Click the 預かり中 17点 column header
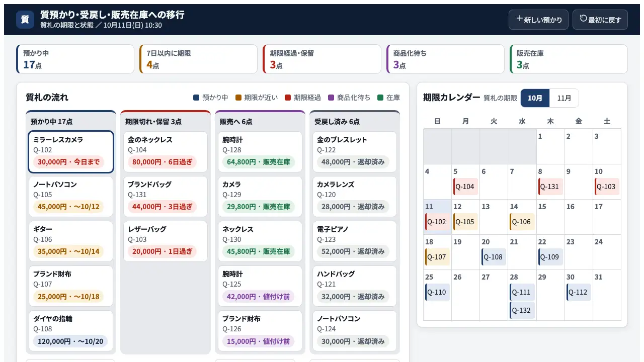The width and height of the screenshot is (644, 362). [51, 122]
